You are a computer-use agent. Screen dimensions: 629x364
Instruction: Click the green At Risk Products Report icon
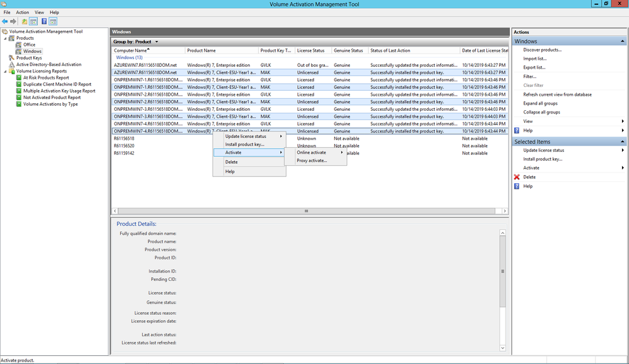click(18, 77)
